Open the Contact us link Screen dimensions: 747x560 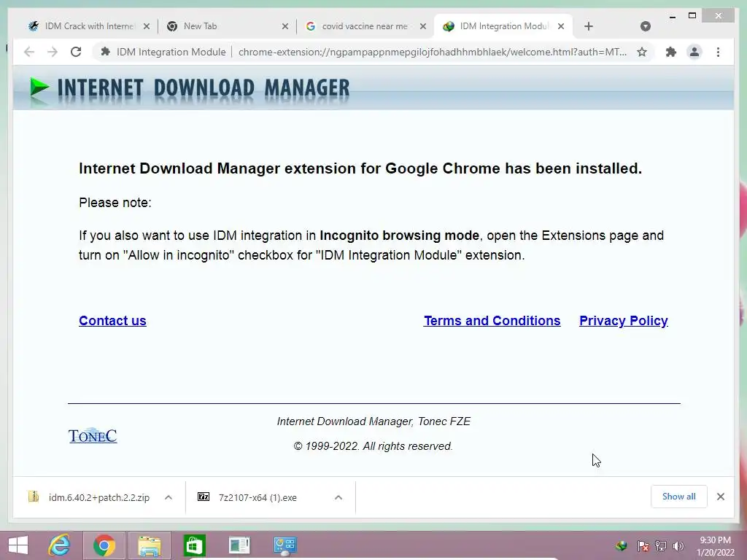coord(112,321)
